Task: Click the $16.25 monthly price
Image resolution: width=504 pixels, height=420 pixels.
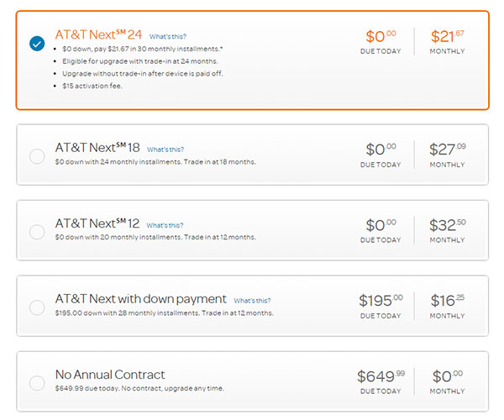Action: pyautogui.click(x=447, y=301)
